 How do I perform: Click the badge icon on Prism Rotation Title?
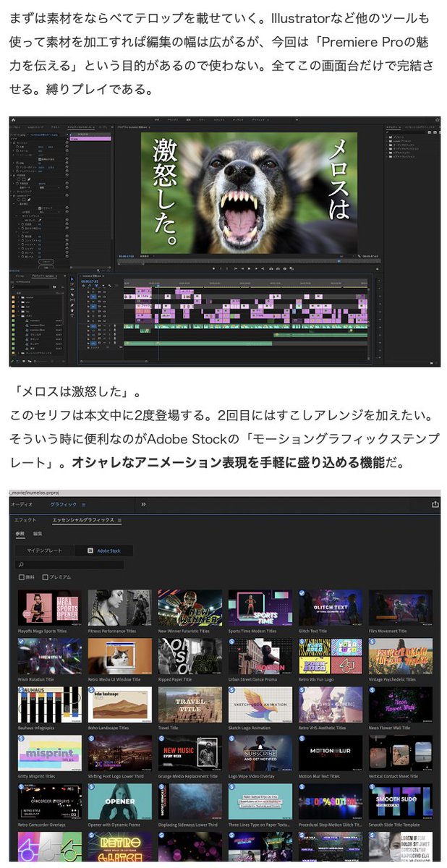coord(22,642)
